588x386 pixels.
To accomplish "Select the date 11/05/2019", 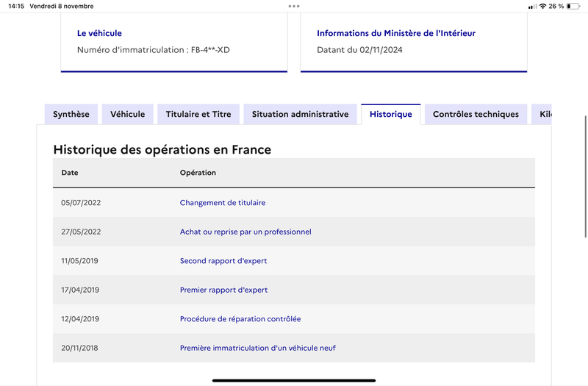I will (79, 261).
